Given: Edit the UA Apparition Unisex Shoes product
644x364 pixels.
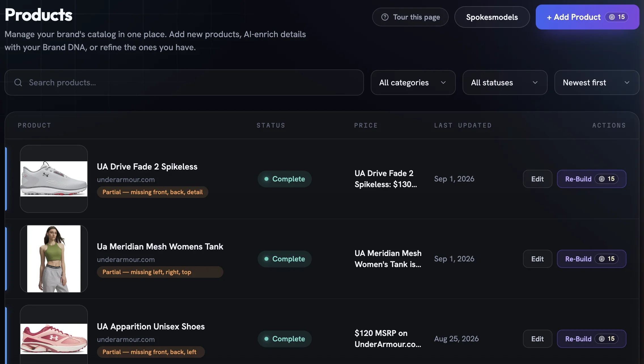Looking at the screenshot, I should click(x=537, y=339).
